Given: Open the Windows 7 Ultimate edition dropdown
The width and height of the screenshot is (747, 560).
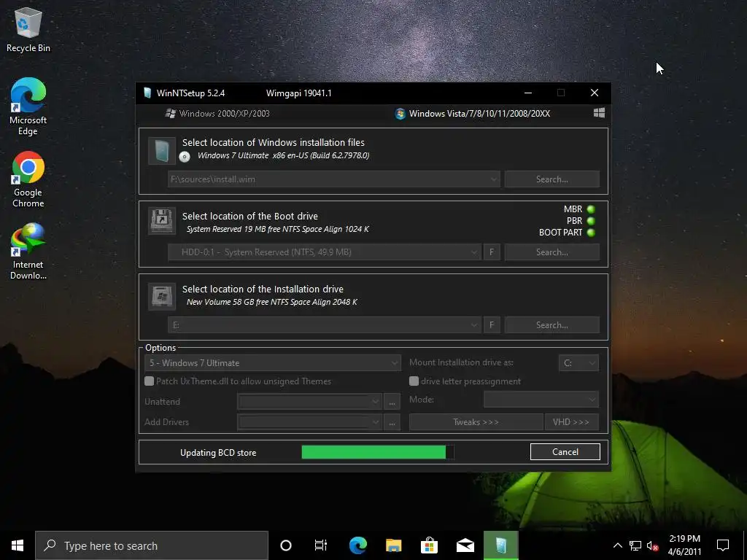Looking at the screenshot, I should click(x=273, y=363).
